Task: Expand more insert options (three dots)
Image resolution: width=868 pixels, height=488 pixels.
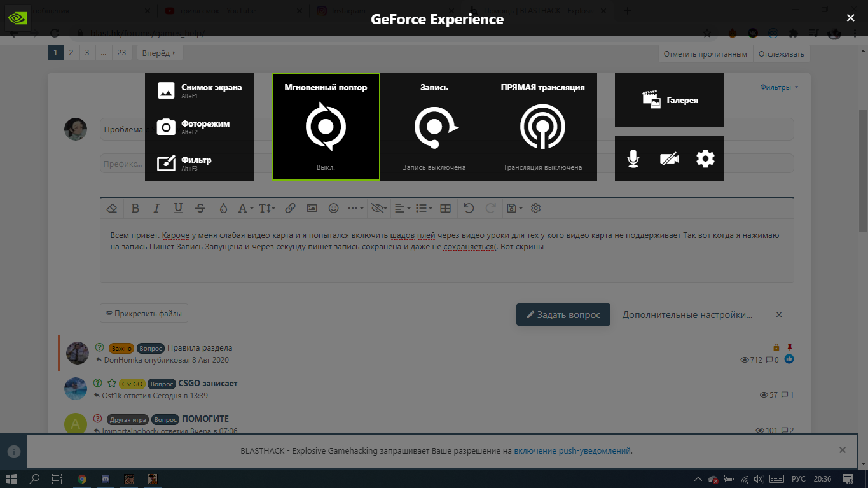Action: point(356,208)
